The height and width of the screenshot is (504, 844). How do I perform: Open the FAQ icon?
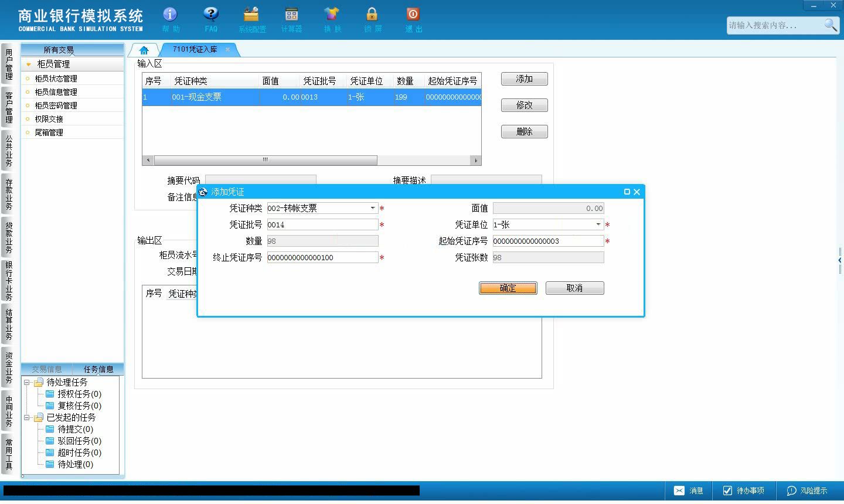click(211, 19)
